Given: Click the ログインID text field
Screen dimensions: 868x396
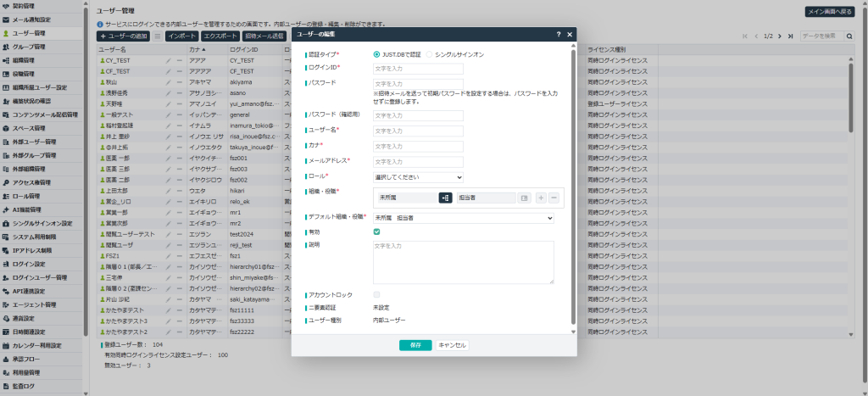Looking at the screenshot, I should tap(418, 69).
